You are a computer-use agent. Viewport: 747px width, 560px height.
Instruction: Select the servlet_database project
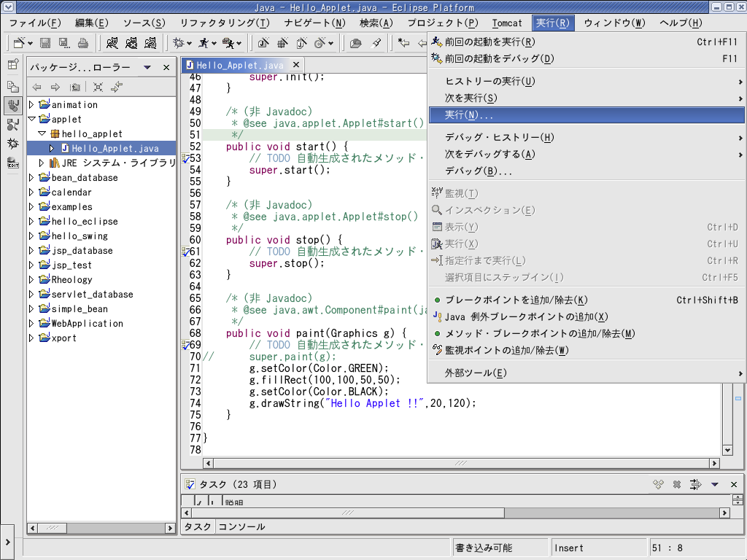[92, 295]
